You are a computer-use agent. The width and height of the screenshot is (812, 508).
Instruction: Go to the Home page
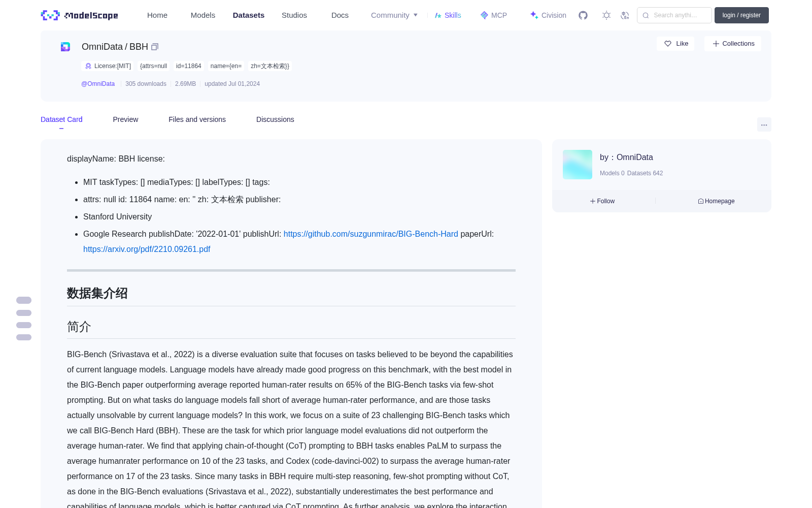[x=157, y=15]
